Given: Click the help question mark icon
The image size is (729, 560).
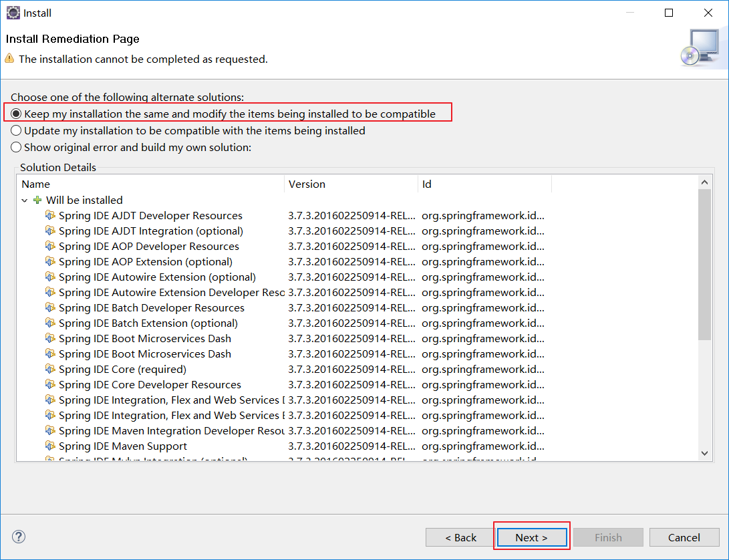Looking at the screenshot, I should click(18, 537).
